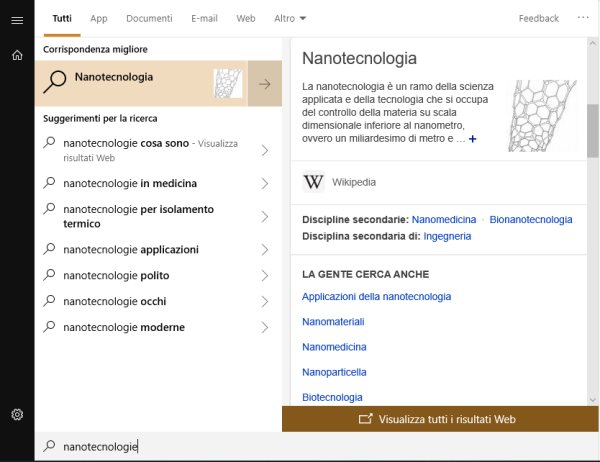600x462 pixels.
Task: Open the Nanoparticella link
Action: pyautogui.click(x=334, y=372)
